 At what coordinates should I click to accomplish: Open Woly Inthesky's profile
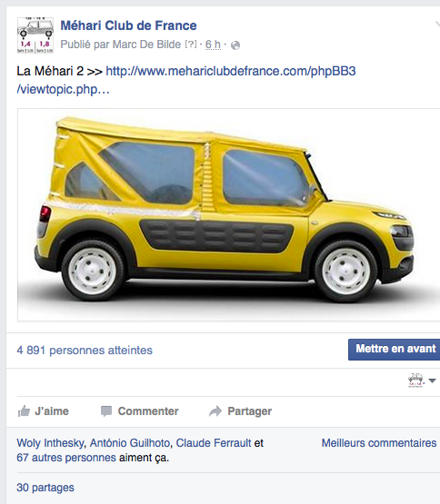[51, 443]
